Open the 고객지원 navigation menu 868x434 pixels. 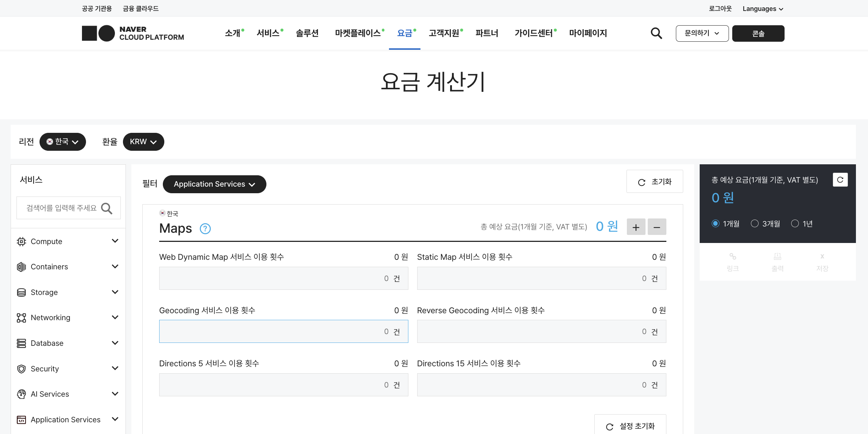(x=444, y=33)
